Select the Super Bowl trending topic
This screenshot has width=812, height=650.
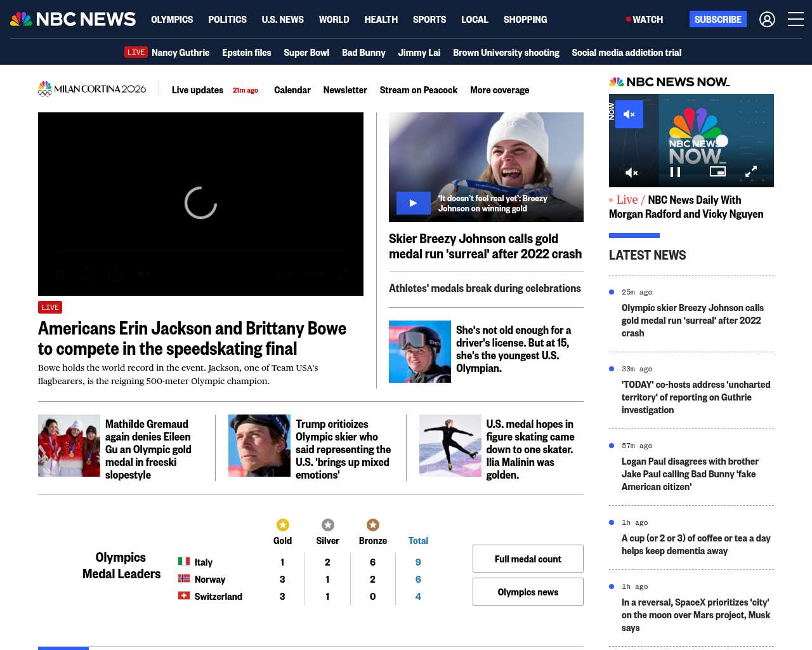(x=306, y=53)
